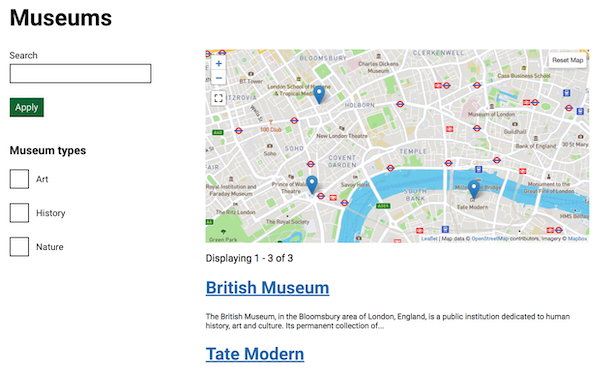Open the Leaflet attribution link

(429, 238)
